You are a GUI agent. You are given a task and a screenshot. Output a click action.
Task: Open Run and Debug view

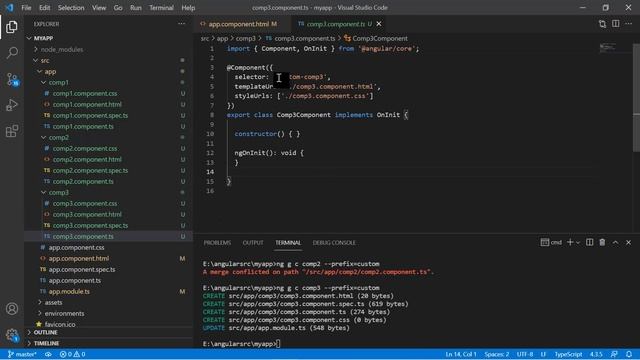(x=12, y=105)
